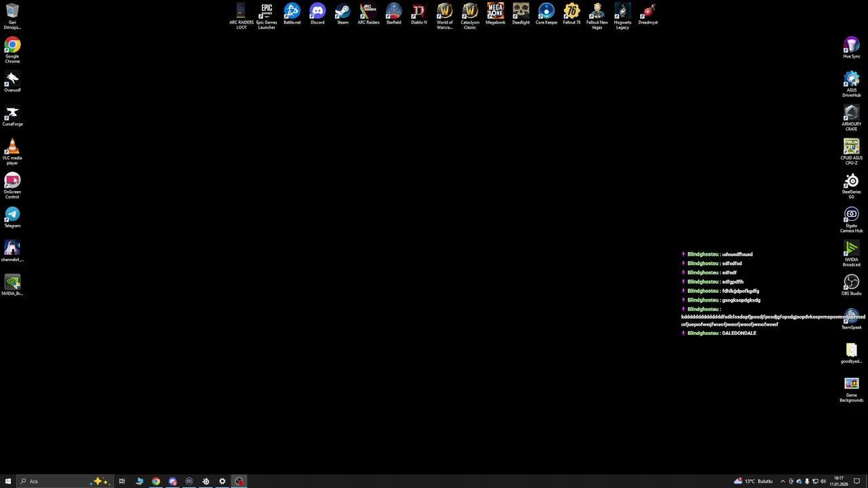This screenshot has height=488, width=868.
Task: Select the Battle.net desktop shortcut
Action: click(292, 14)
